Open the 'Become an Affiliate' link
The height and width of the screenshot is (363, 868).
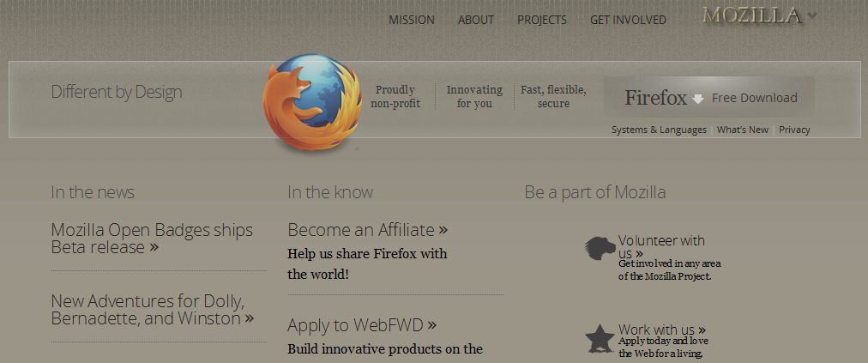(368, 229)
